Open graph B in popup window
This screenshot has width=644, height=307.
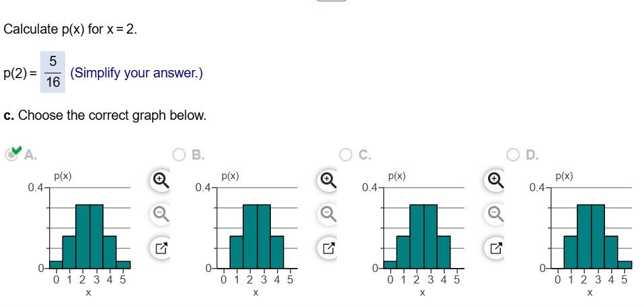[327, 248]
